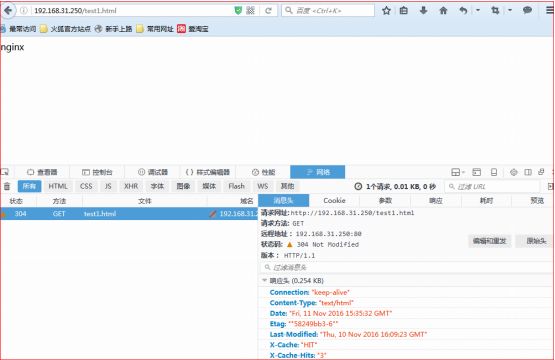Toggle the HTML request filter
The image size is (555, 360).
(58, 186)
